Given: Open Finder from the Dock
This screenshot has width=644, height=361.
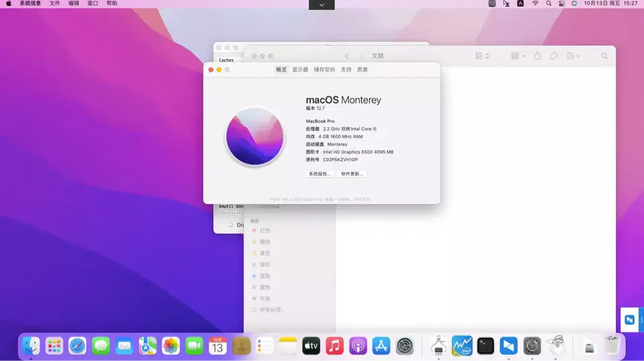Looking at the screenshot, I should click(x=31, y=346).
